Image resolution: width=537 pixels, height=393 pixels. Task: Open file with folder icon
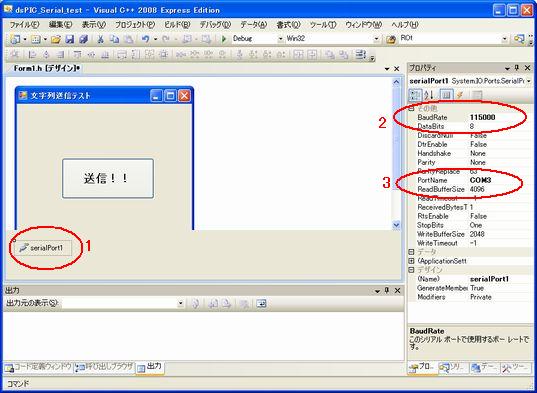point(56,39)
